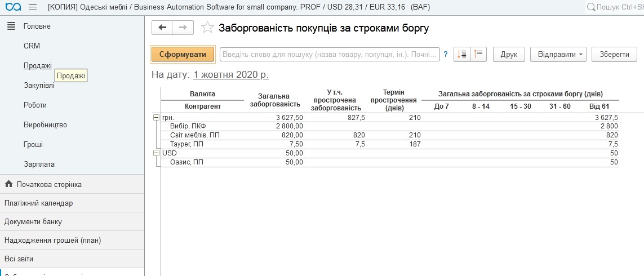Click into the report search input field

pyautogui.click(x=330, y=54)
